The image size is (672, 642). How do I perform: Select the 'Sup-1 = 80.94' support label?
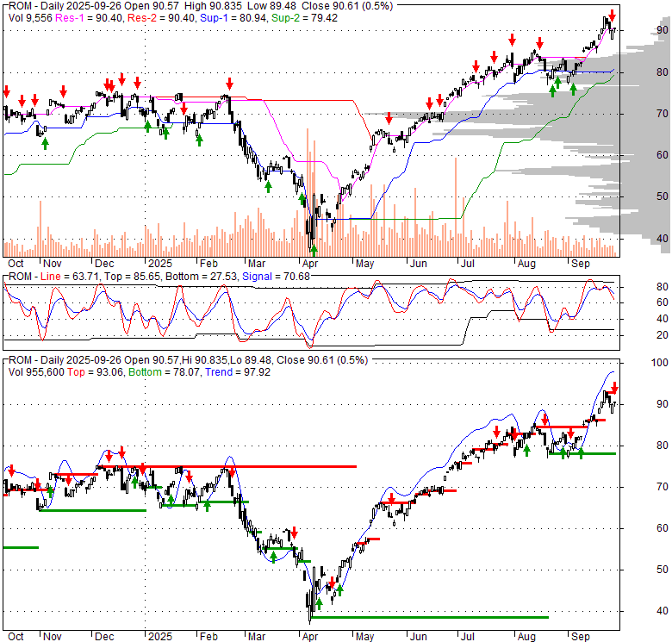[234, 18]
